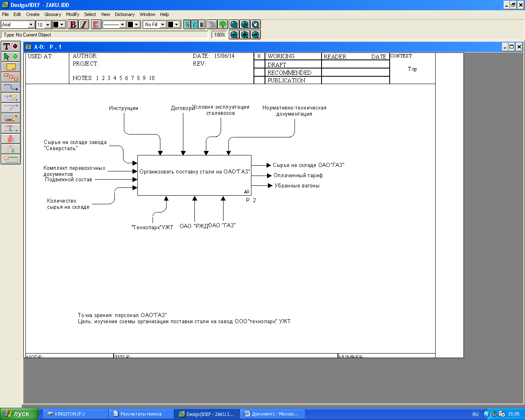Reset zoom with the 100 magnifier icon
The height and width of the screenshot is (420, 525).
point(234,35)
